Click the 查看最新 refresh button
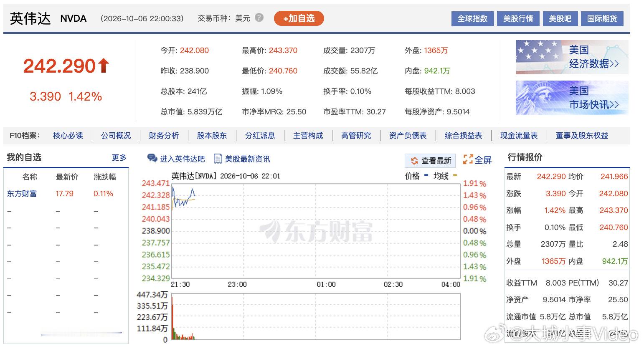Viewport: 644px width, 349px height. click(x=431, y=161)
